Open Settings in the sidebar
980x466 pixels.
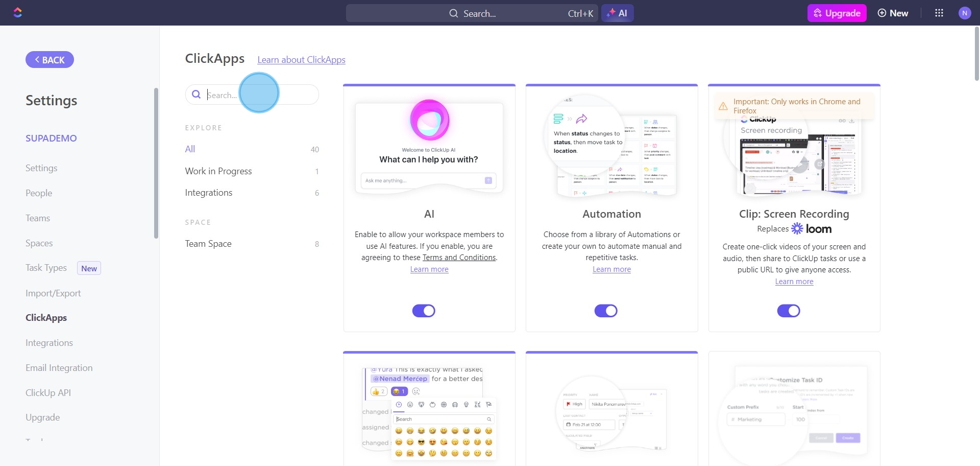tap(41, 168)
